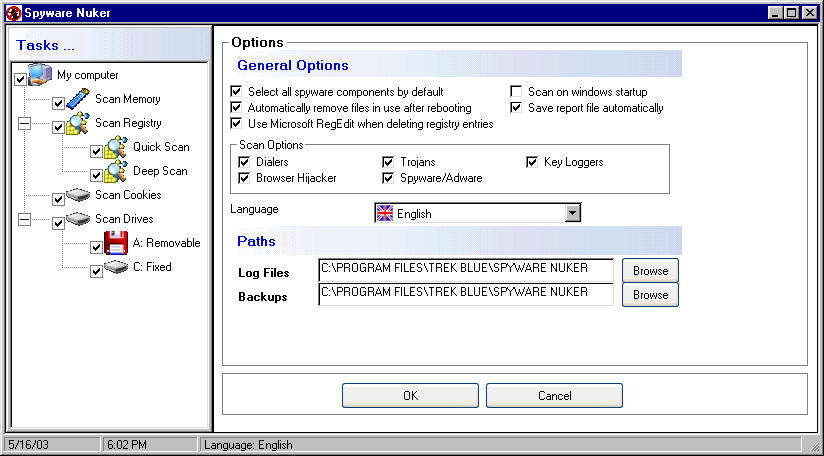Image resolution: width=824 pixels, height=456 pixels.
Task: Select the Scan Memory tree label
Action: [128, 99]
